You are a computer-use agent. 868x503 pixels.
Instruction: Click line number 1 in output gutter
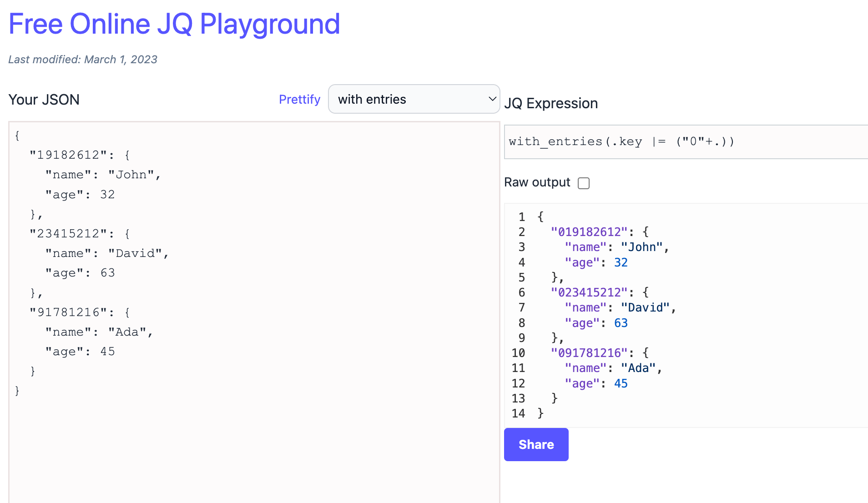522,217
